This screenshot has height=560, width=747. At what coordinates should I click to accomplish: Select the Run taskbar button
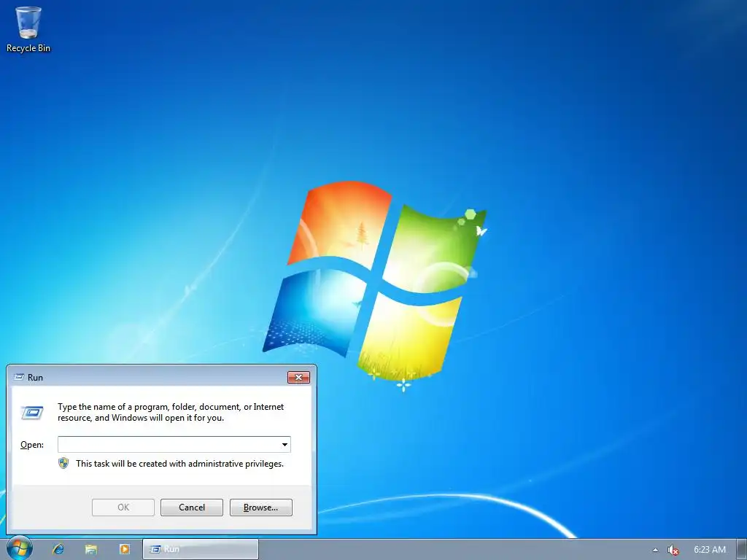(201, 549)
